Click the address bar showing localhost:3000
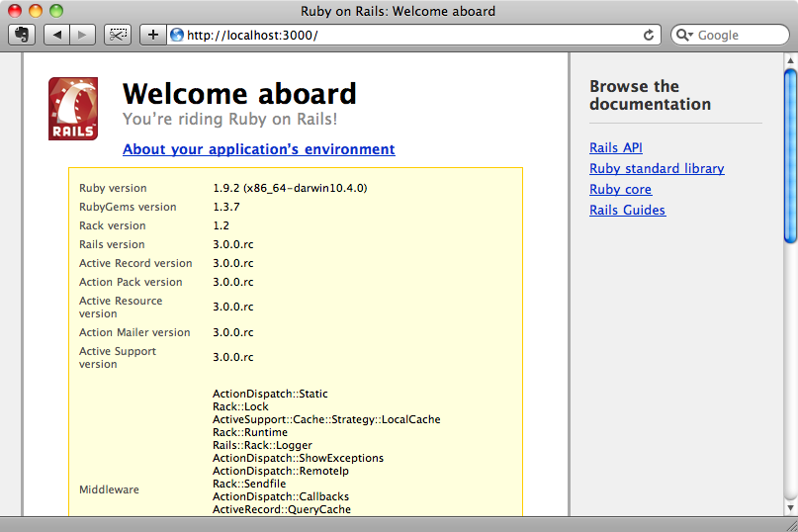 click(x=413, y=36)
